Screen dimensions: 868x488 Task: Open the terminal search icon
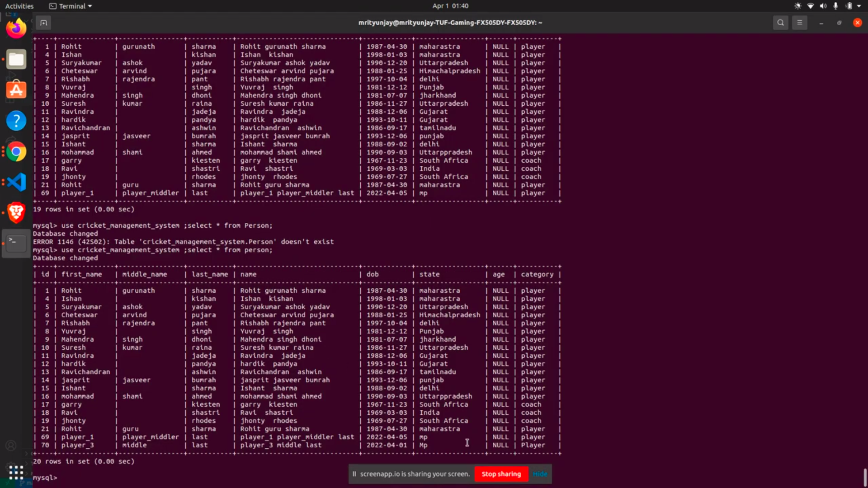[x=781, y=22]
